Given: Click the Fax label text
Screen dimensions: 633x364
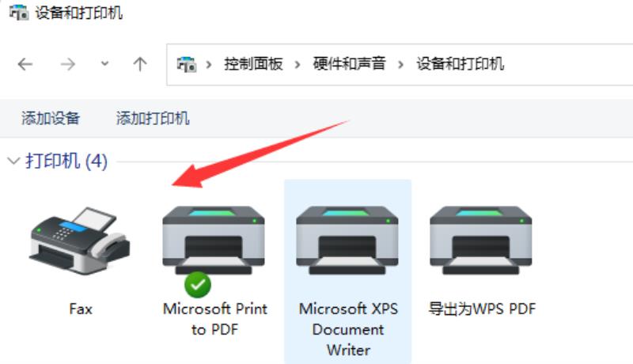Looking at the screenshot, I should coord(81,309).
